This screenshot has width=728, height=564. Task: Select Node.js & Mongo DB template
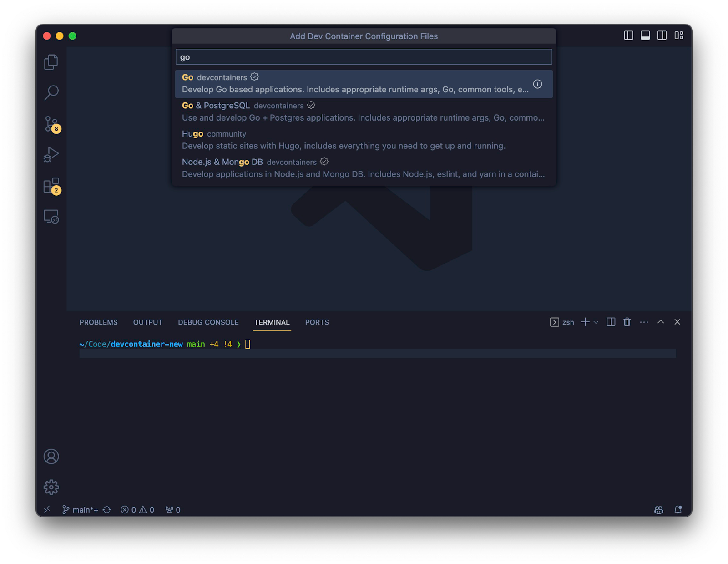click(364, 168)
